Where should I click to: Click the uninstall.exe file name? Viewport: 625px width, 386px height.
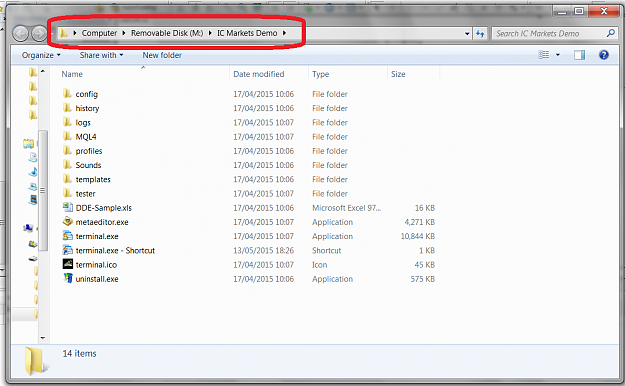point(97,279)
